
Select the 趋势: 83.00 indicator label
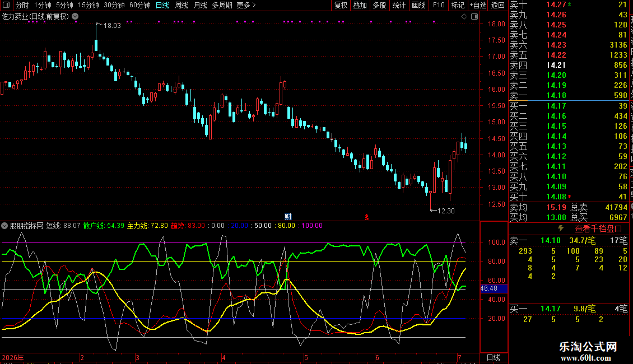[188, 226]
